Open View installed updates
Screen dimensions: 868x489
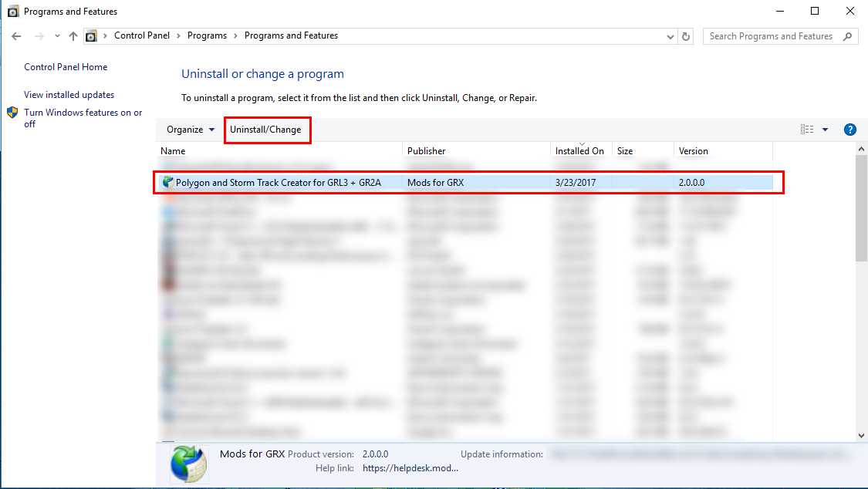[69, 95]
